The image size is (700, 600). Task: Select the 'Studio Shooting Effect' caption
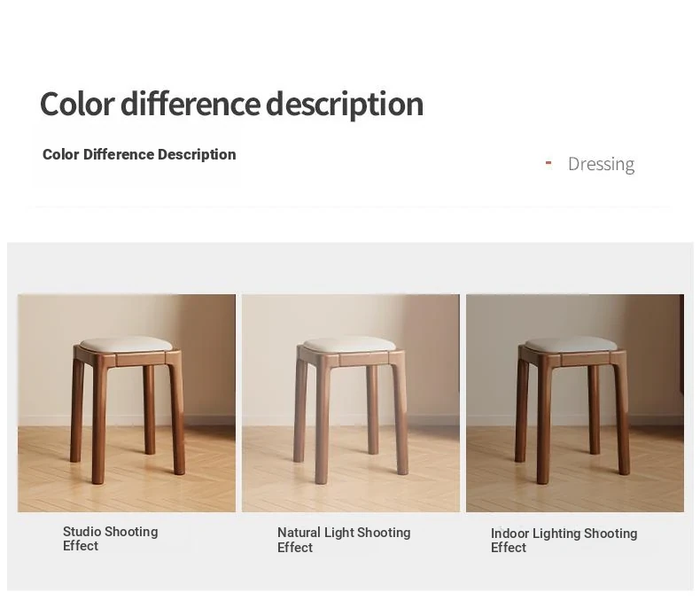[110, 539]
